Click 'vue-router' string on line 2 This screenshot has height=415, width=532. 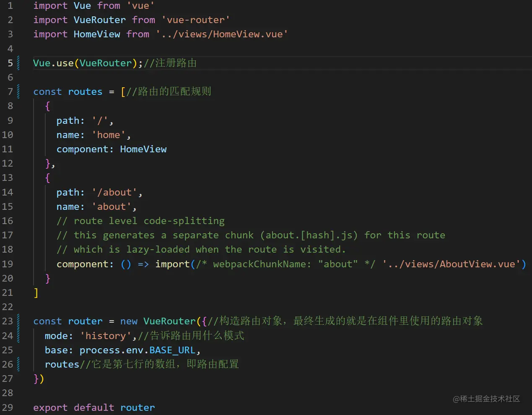[196, 20]
